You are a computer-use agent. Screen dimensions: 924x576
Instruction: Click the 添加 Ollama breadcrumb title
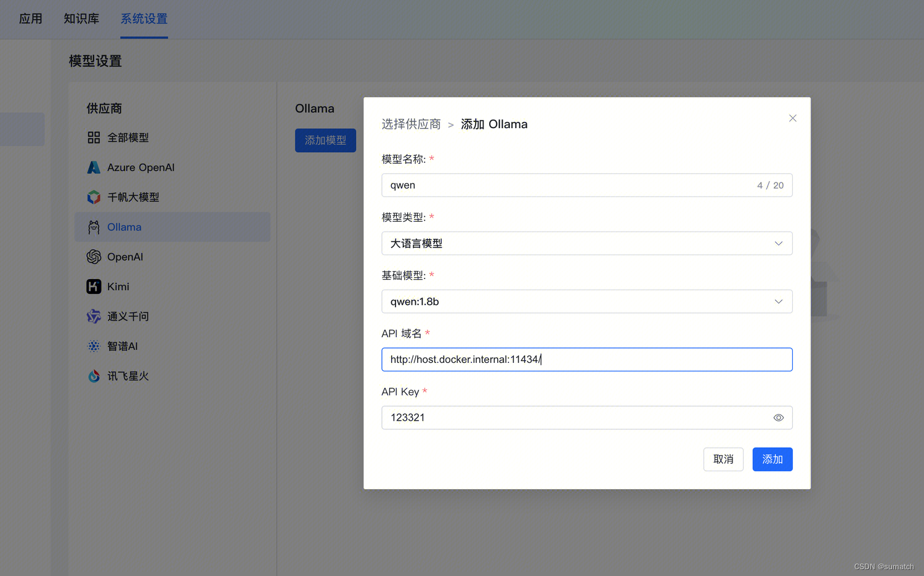tap(494, 124)
